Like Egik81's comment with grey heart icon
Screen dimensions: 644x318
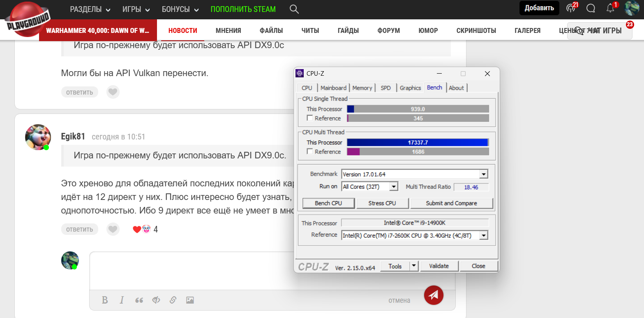[113, 229]
